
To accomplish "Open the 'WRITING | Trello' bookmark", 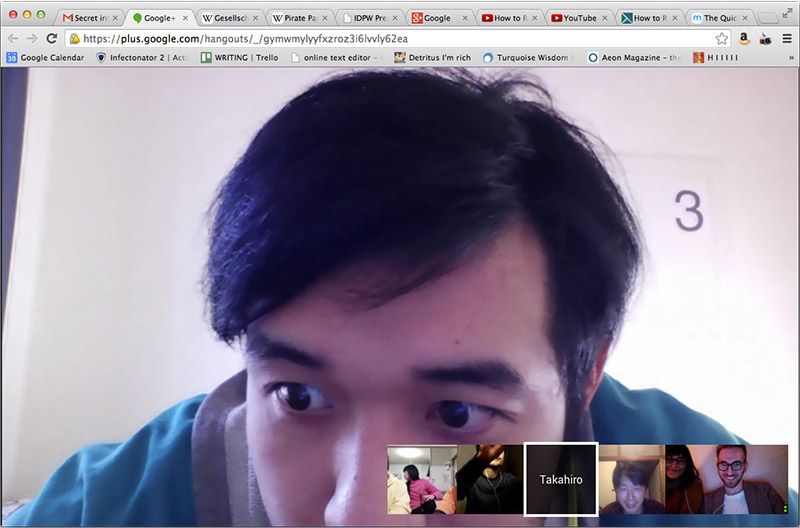I will [238, 58].
